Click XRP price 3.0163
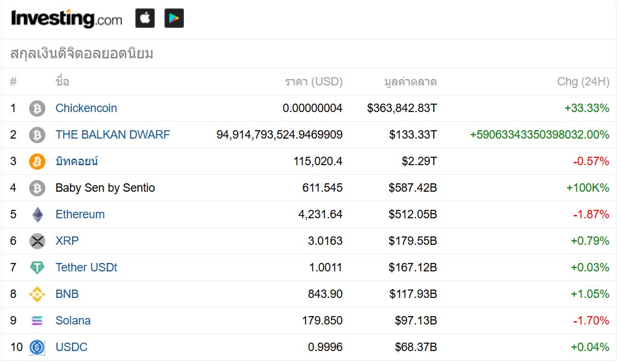Image resolution: width=621 pixels, height=364 pixels. pos(325,241)
